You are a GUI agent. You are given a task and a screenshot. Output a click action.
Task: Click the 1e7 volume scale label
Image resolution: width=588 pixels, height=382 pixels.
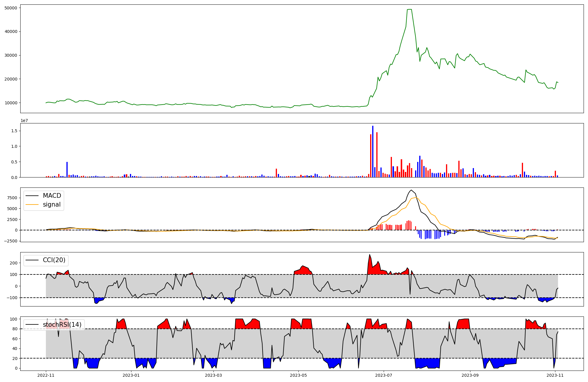24,120
